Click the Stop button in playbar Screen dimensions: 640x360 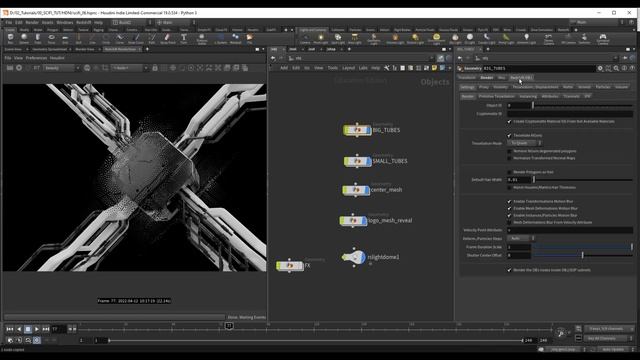pyautogui.click(x=28, y=329)
